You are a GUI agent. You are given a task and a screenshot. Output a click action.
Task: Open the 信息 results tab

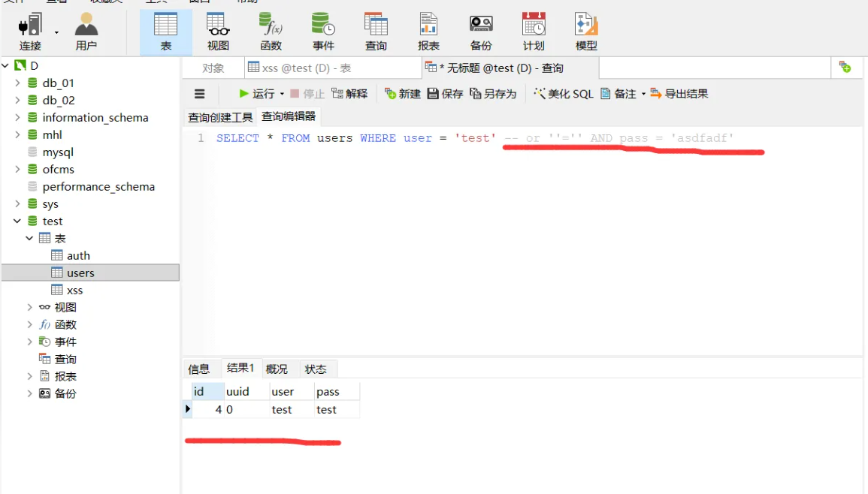click(198, 368)
